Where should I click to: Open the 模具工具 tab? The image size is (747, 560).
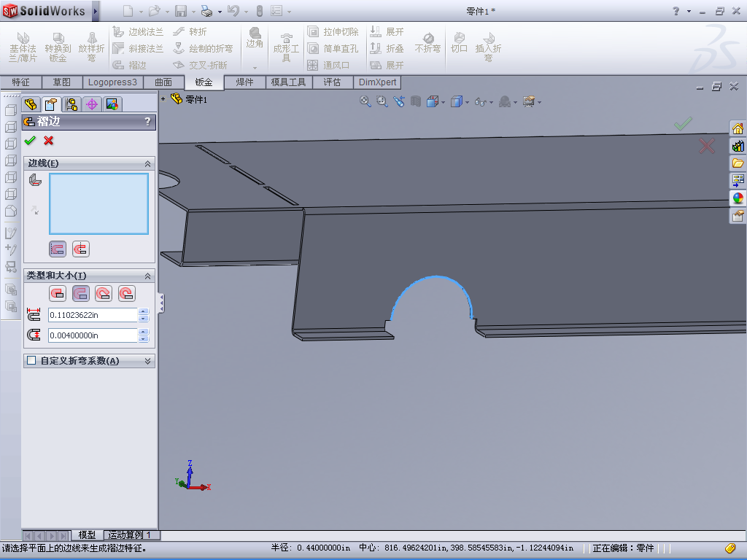289,82
